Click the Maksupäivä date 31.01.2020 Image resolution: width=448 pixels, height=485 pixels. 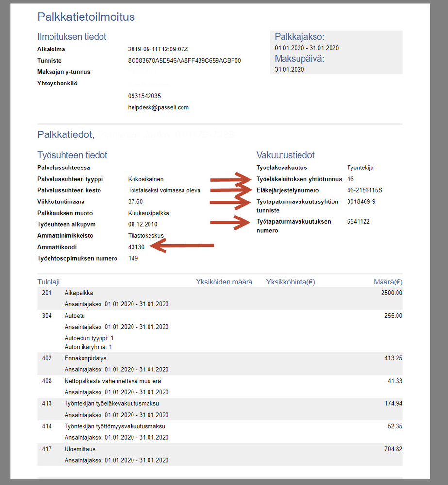(x=289, y=69)
